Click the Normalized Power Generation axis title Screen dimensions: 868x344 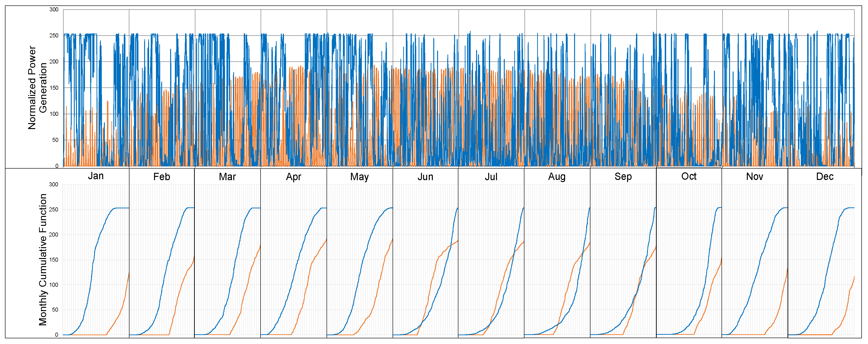(37, 88)
